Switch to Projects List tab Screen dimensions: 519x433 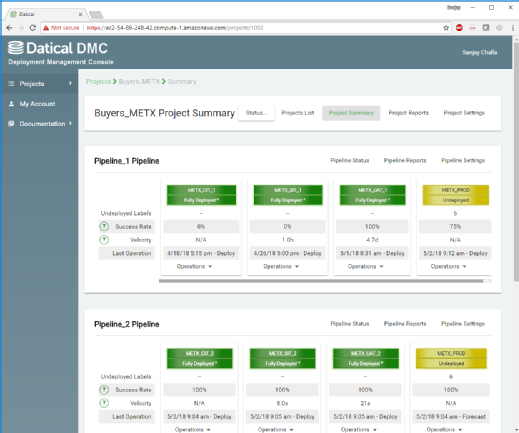pyautogui.click(x=298, y=113)
